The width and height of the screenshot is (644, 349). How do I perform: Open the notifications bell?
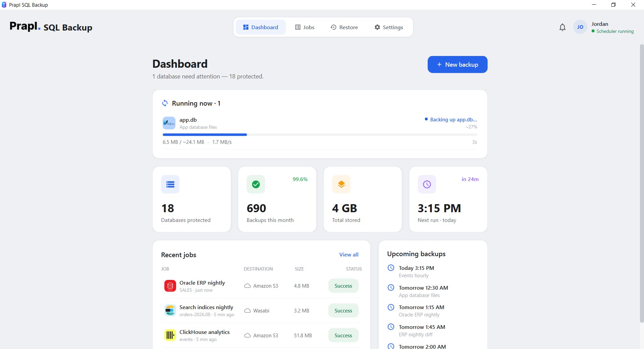click(x=562, y=27)
